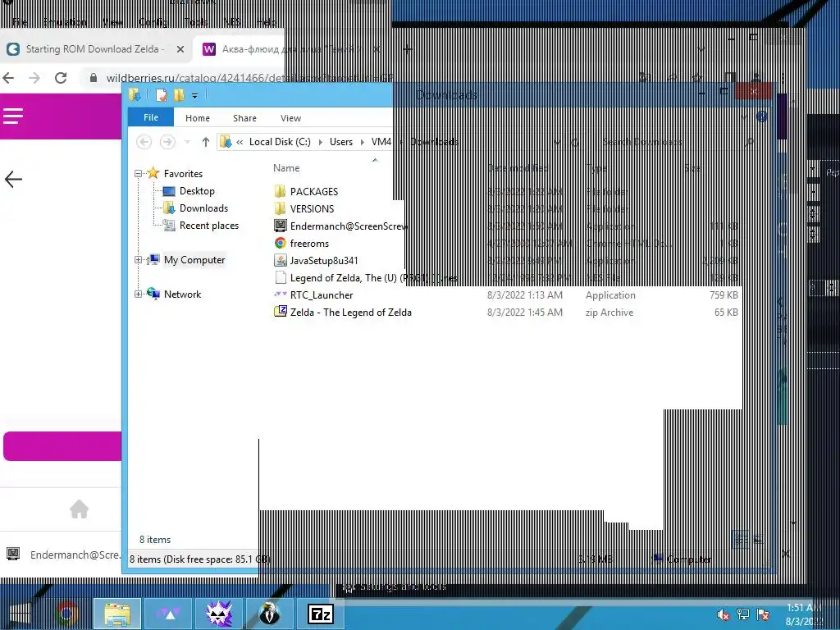Expand the My Computer tree node
Image resolution: width=840 pixels, height=630 pixels.
138,260
